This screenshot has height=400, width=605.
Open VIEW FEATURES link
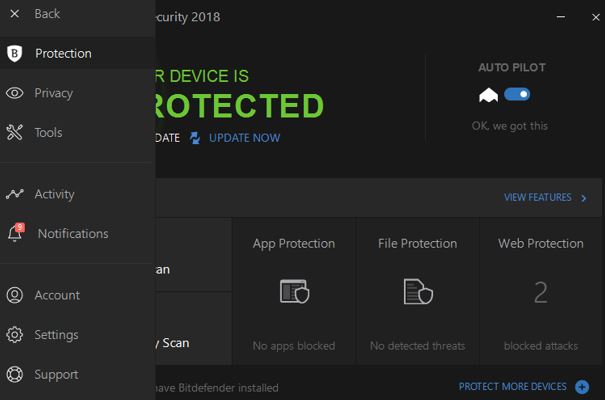pos(537,197)
